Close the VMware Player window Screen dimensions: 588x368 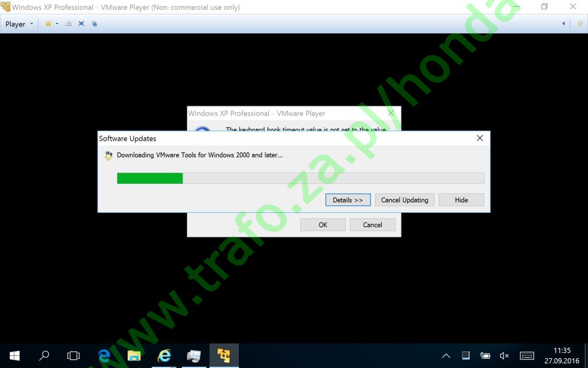572,7
